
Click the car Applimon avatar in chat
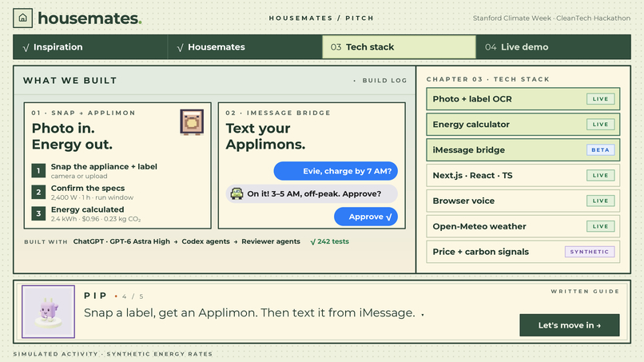[237, 193]
